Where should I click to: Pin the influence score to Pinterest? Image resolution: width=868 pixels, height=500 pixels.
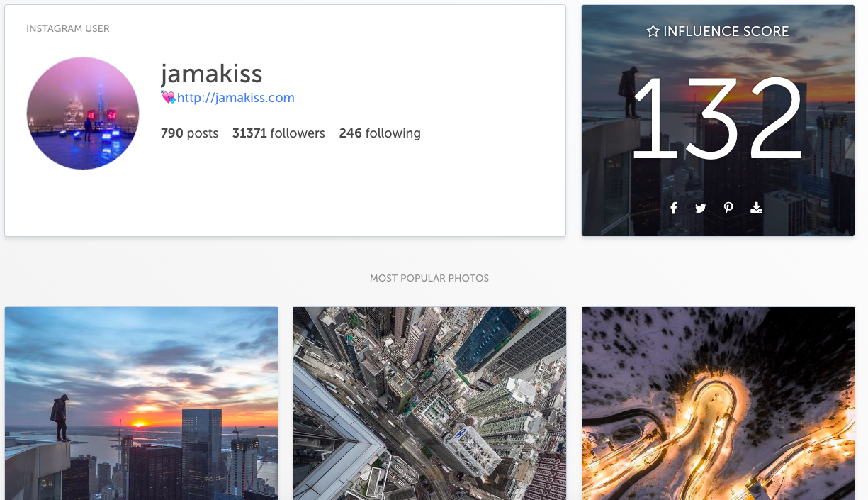[x=728, y=208]
